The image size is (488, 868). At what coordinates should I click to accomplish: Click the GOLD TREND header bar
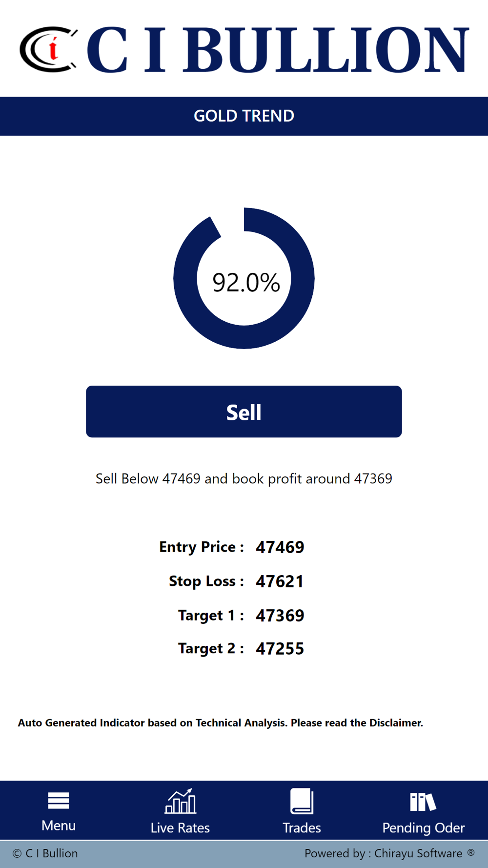244,116
